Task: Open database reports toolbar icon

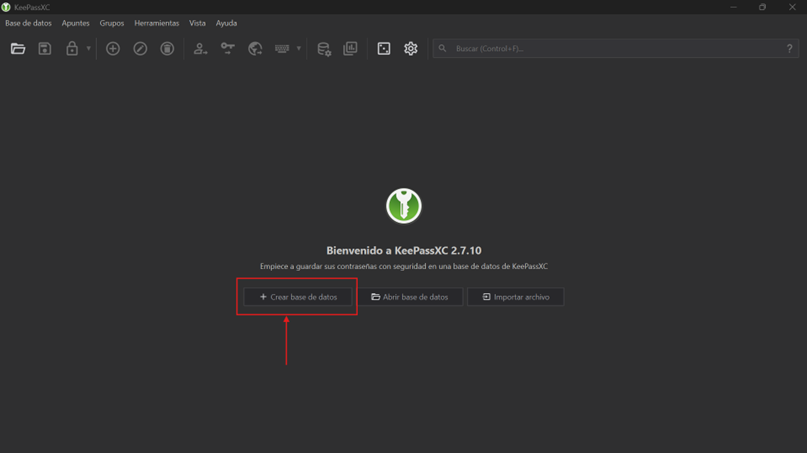Action: [x=350, y=48]
